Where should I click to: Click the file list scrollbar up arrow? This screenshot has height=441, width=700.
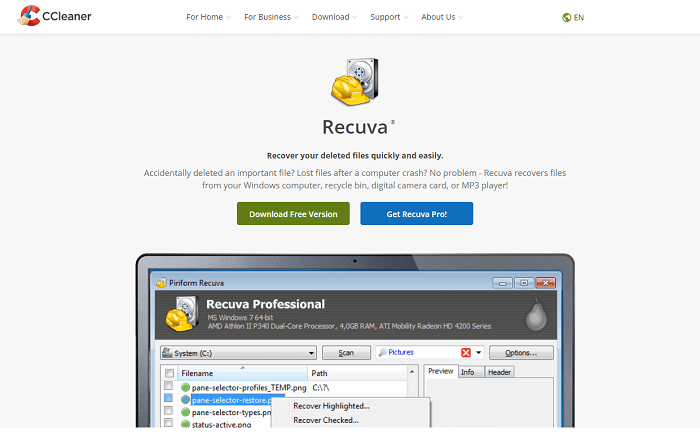[412, 372]
